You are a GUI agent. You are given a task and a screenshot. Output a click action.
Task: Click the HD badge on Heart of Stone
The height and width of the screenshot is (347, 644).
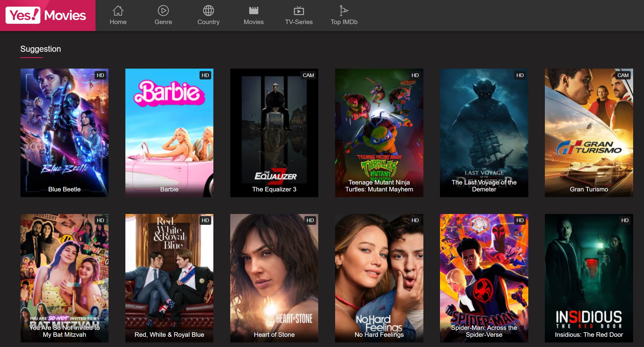(310, 220)
